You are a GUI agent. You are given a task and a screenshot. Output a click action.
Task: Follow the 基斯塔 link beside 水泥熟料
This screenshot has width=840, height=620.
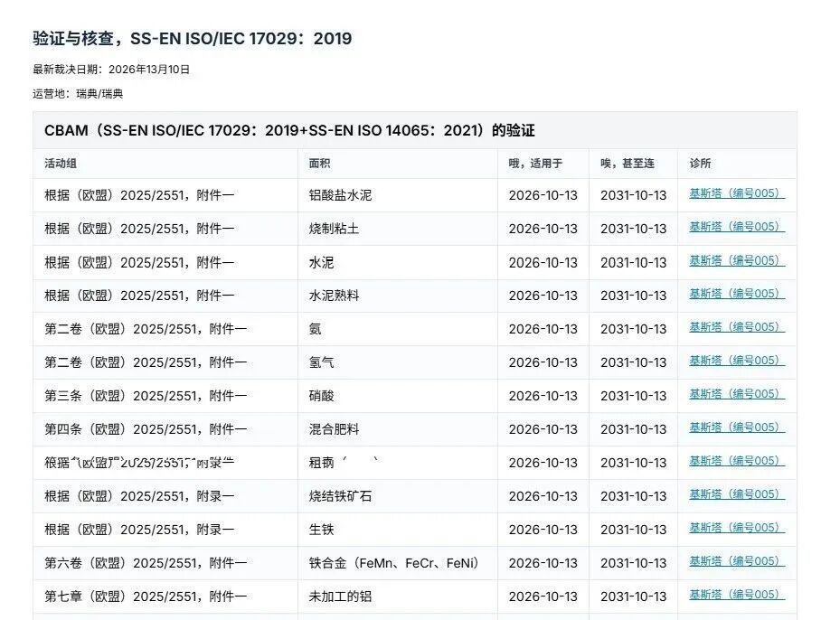737,294
